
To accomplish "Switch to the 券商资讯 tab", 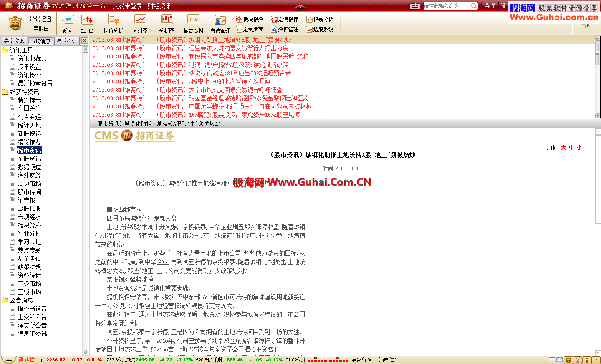I will coord(14,41).
